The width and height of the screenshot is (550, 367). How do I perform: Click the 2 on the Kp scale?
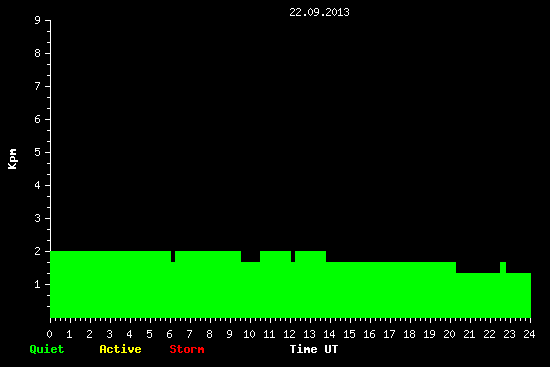click(38, 251)
